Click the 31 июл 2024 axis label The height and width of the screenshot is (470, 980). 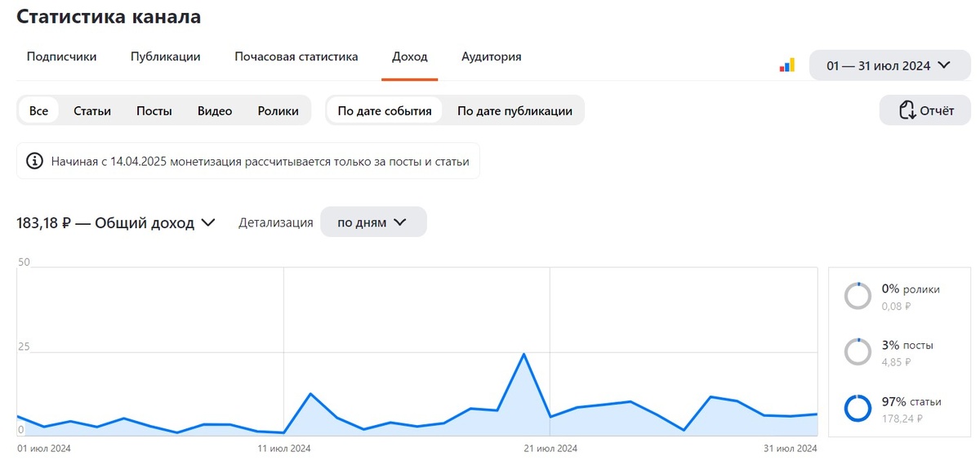tap(790, 448)
